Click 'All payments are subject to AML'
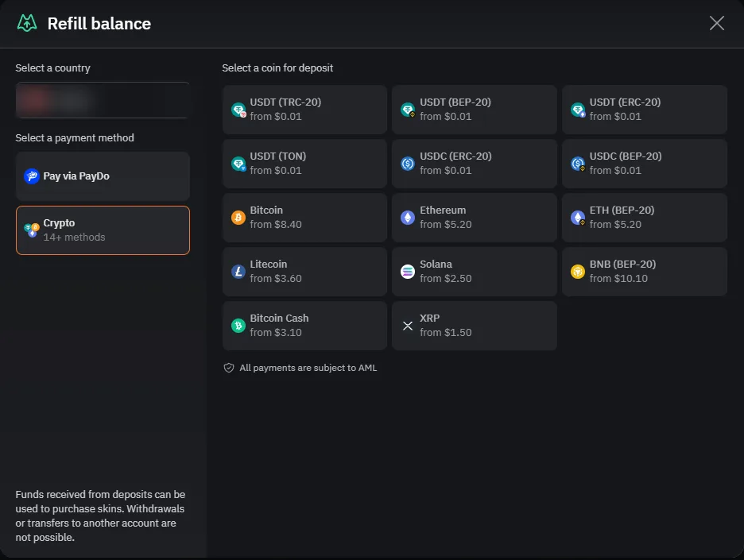Screen dimensions: 744x560 click(x=308, y=368)
